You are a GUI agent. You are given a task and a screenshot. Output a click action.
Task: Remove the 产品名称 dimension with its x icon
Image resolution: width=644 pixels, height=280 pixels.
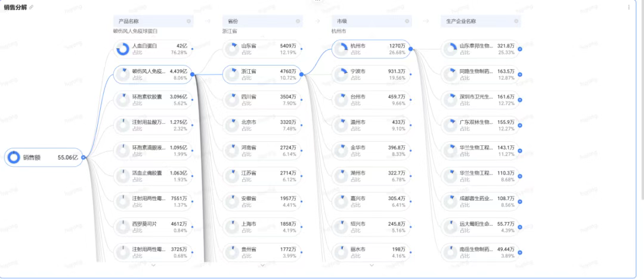pos(189,21)
